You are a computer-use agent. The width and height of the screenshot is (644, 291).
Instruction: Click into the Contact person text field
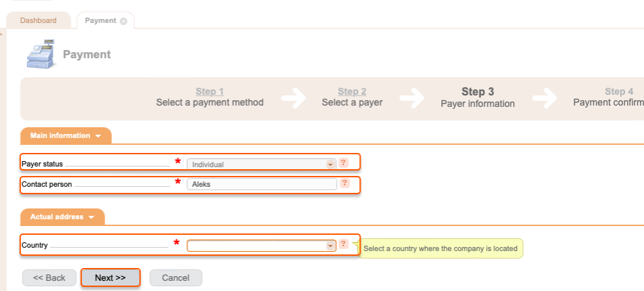coord(262,184)
